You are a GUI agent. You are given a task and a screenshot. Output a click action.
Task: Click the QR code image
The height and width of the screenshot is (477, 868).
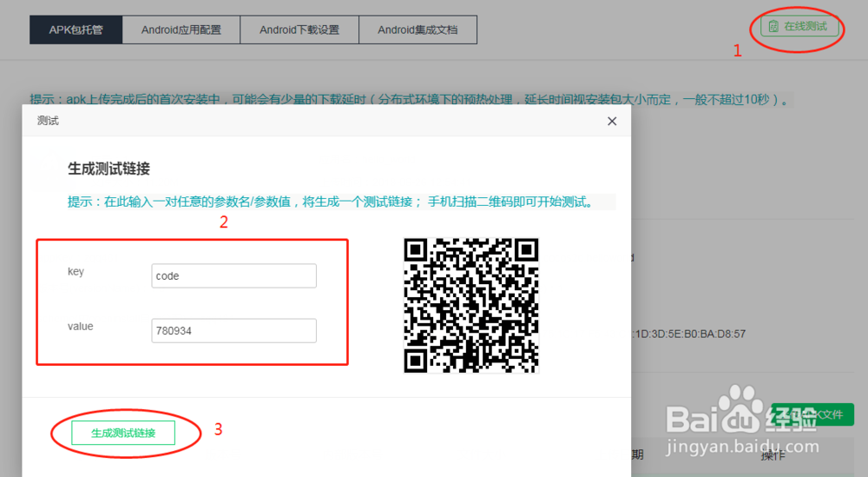pos(471,305)
